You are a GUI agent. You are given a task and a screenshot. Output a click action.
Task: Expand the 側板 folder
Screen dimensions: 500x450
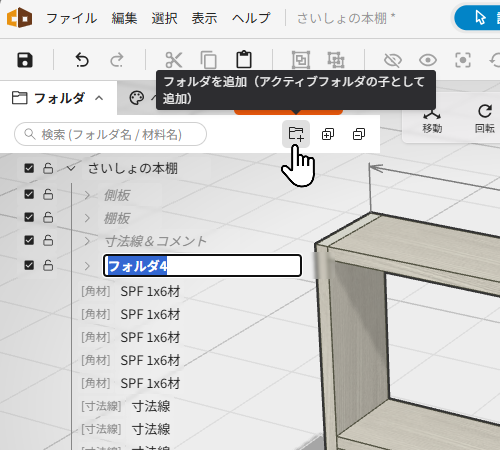[x=87, y=195]
